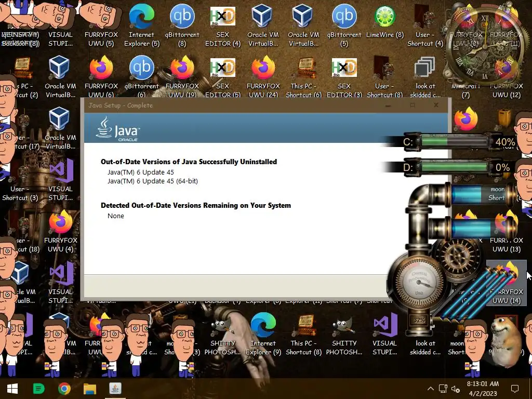The width and height of the screenshot is (532, 399).
Task: Show hidden system tray icons chevron
Action: coord(430,389)
